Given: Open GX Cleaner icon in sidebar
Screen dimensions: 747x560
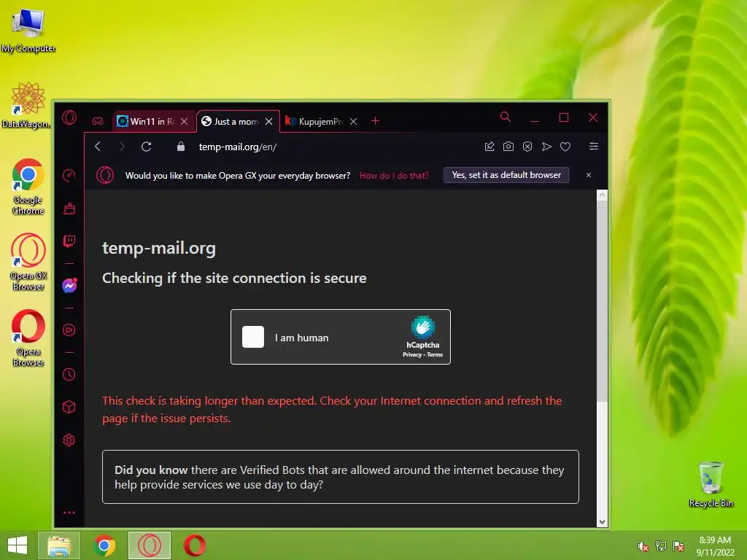Looking at the screenshot, I should point(69,208).
